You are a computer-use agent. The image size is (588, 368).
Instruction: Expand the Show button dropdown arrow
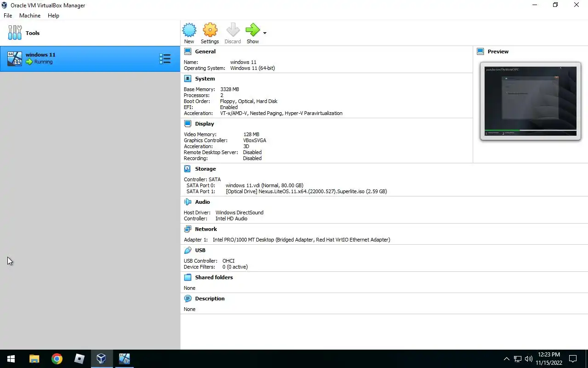point(265,33)
